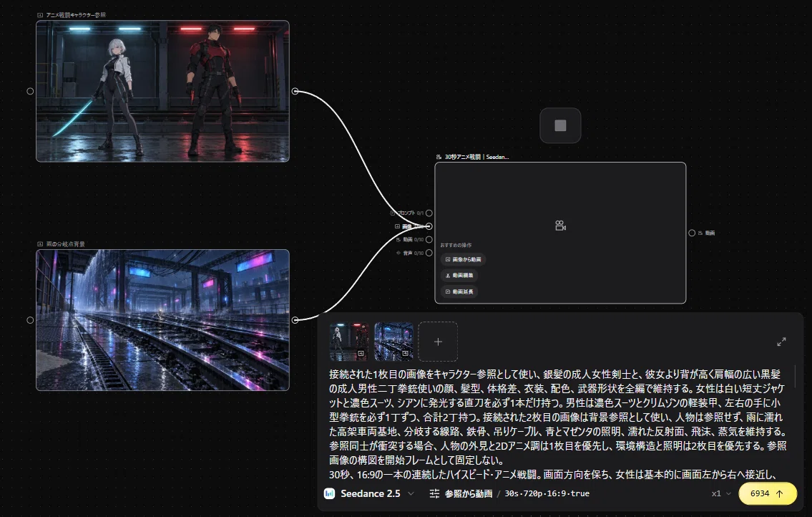Click the 画像 input port circle
812x517 pixels.
click(429, 226)
